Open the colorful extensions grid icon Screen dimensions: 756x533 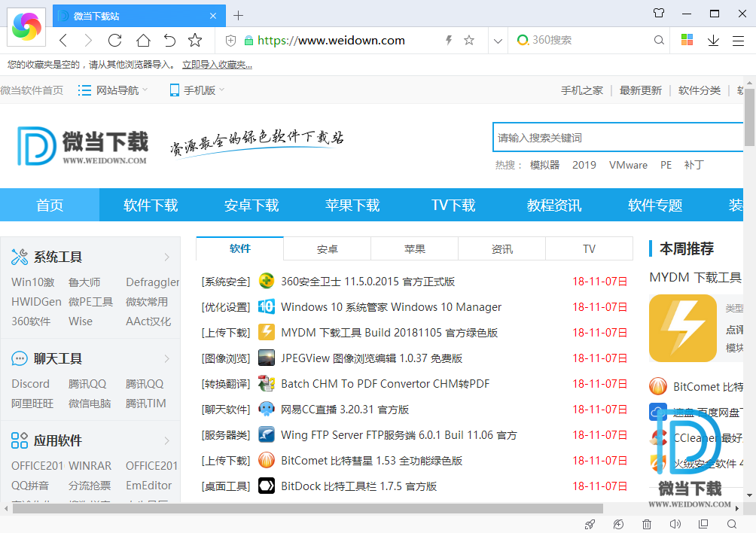(x=687, y=39)
